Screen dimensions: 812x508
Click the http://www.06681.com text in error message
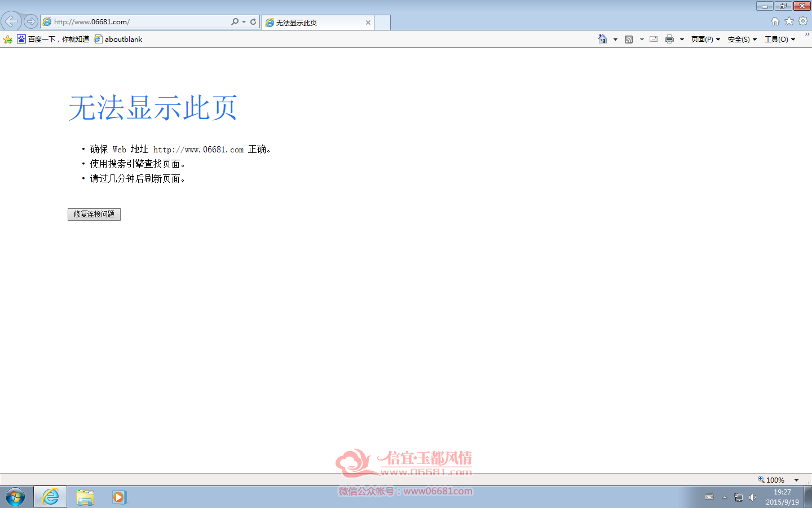pyautogui.click(x=198, y=150)
